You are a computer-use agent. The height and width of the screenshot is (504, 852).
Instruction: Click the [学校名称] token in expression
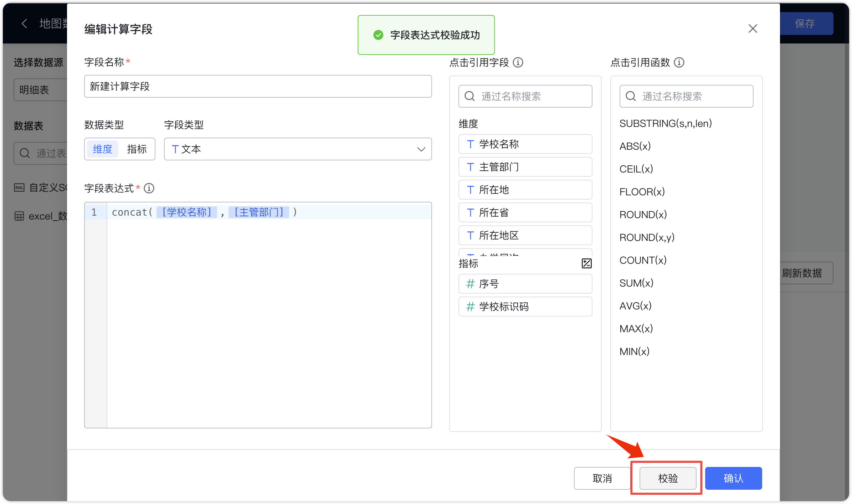pos(187,212)
